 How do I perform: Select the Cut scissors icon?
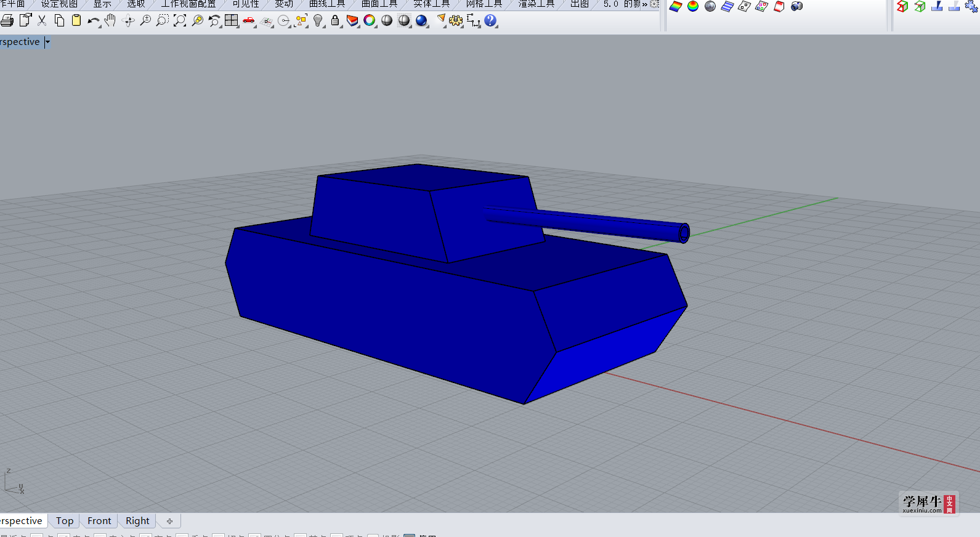42,20
